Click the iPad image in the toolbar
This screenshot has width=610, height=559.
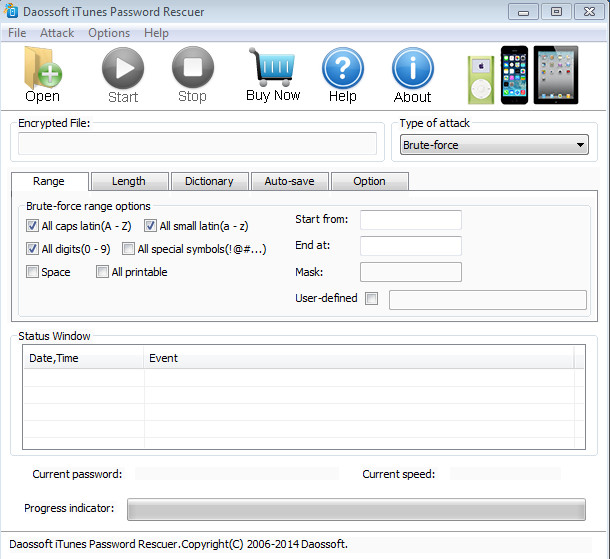[x=556, y=75]
